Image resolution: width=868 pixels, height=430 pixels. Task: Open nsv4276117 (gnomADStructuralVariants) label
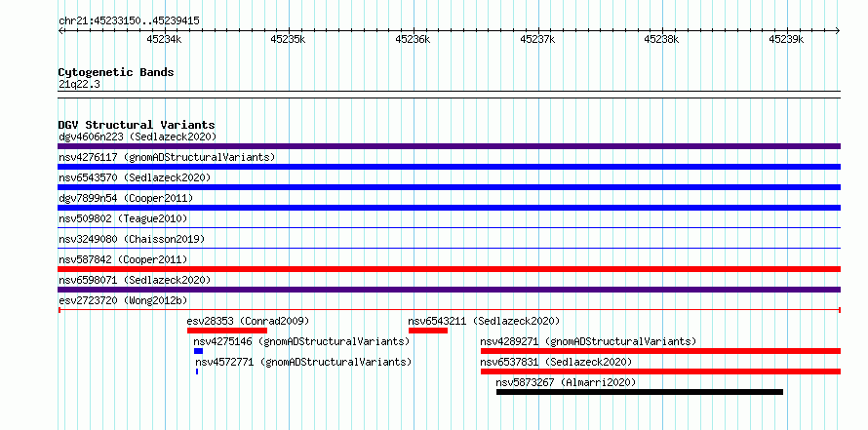[167, 157]
